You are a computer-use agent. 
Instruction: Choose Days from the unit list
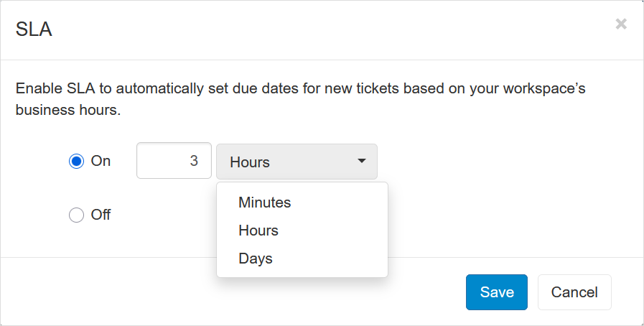coord(256,259)
